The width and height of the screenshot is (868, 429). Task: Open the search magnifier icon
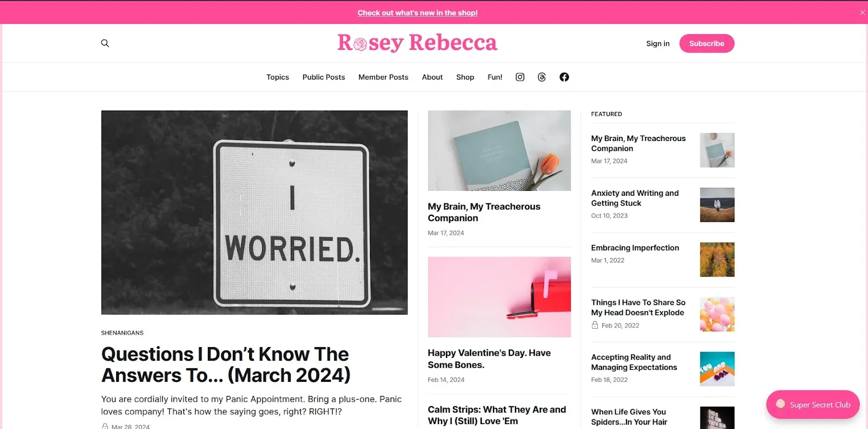coord(105,43)
